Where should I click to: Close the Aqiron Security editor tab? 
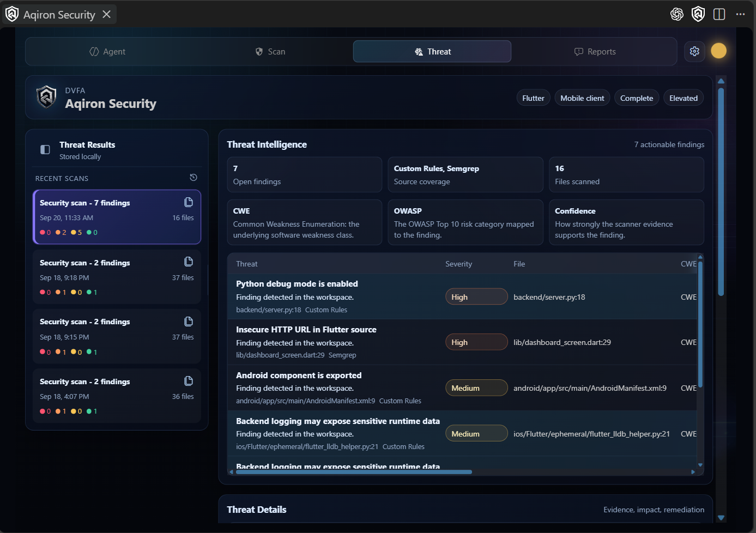107,14
